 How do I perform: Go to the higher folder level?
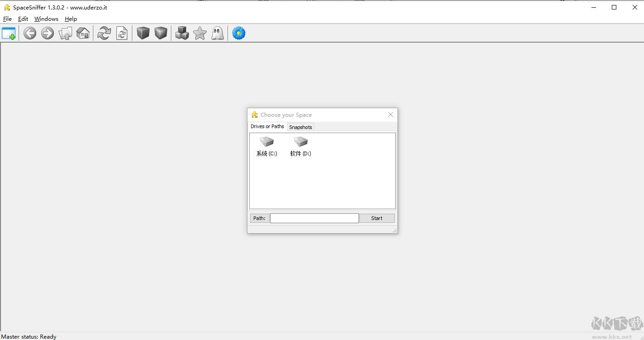(65, 34)
